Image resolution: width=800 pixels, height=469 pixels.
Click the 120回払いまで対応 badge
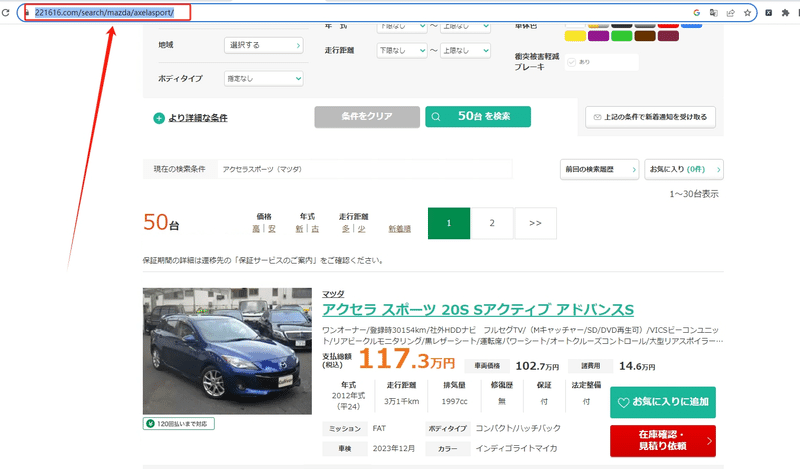pyautogui.click(x=179, y=424)
